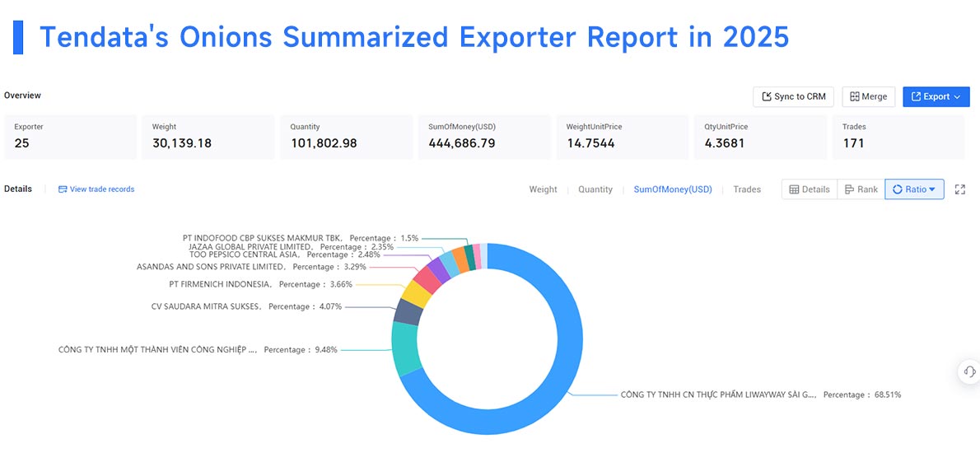Viewport: 980px width, 467px height.
Task: Click the Exporter count card
Action: [x=70, y=136]
